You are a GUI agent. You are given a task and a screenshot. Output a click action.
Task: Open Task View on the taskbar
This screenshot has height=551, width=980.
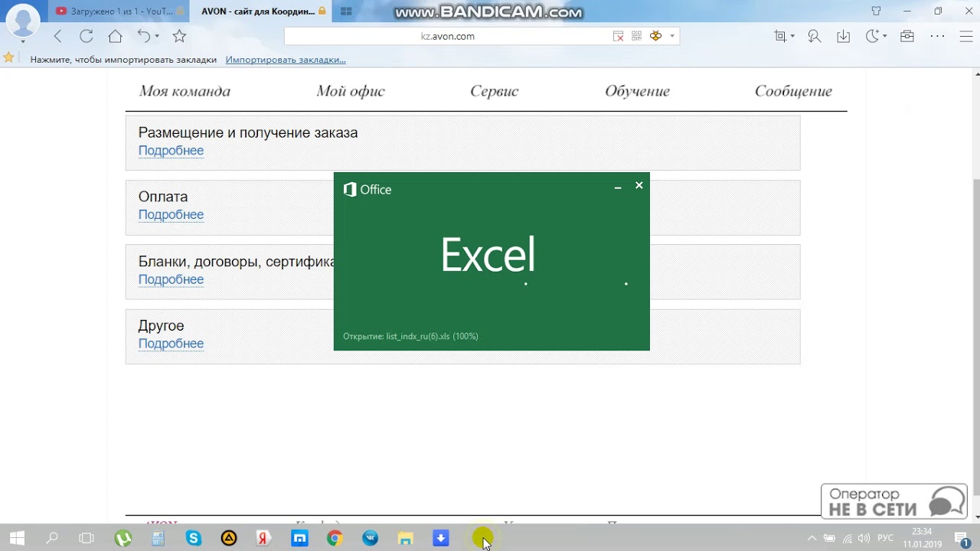point(87,538)
